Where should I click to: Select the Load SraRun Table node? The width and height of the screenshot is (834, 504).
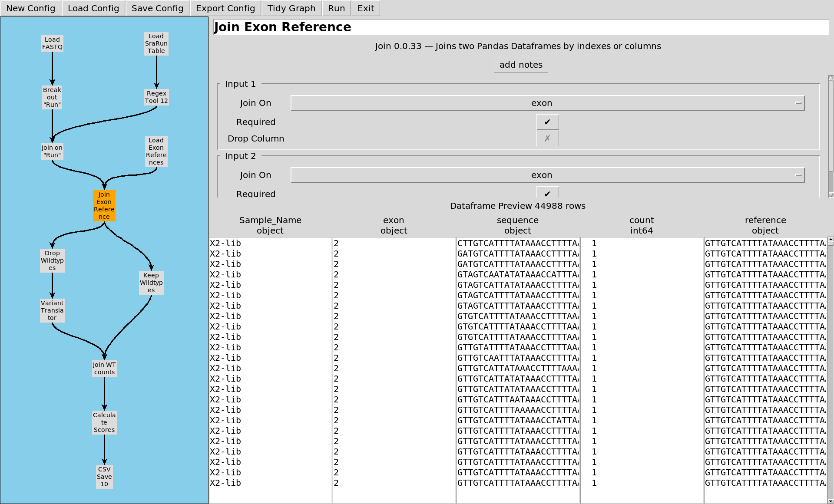click(156, 43)
